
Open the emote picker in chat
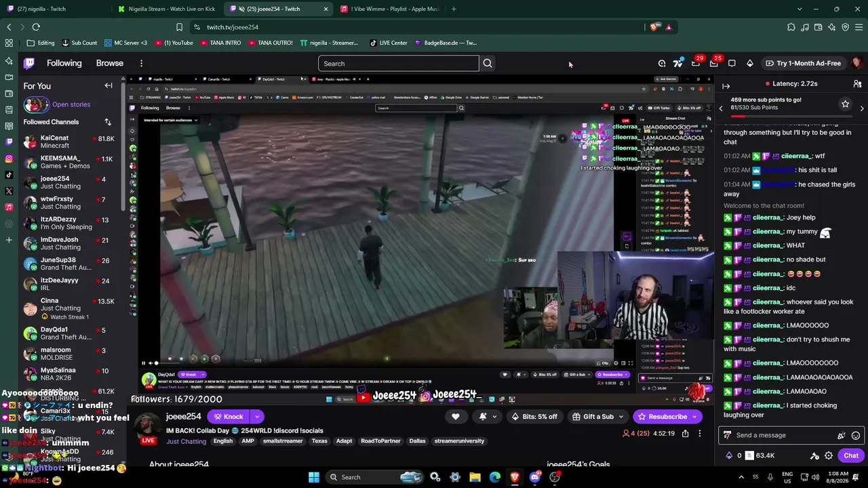(856, 436)
